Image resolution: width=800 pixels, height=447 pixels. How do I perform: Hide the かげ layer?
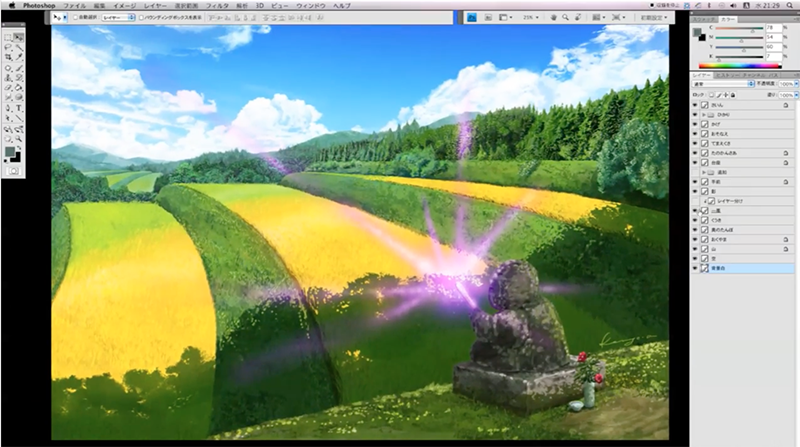[694, 124]
